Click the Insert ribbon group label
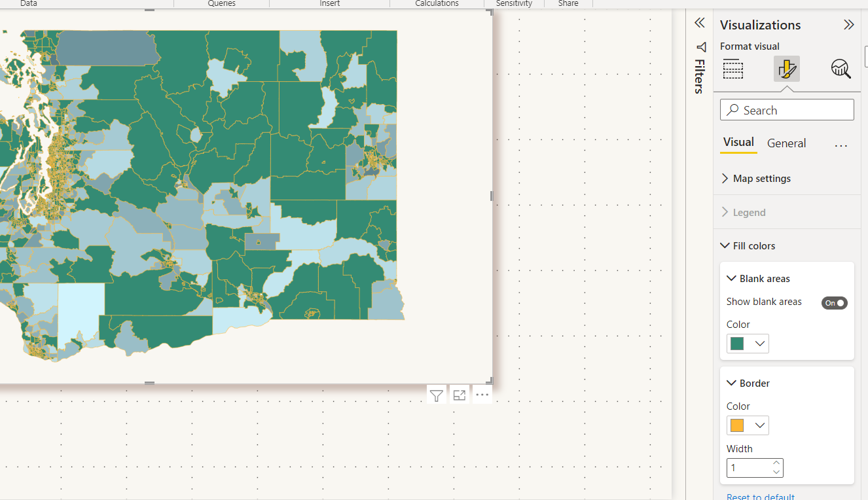Image resolution: width=868 pixels, height=500 pixels. pyautogui.click(x=329, y=3)
